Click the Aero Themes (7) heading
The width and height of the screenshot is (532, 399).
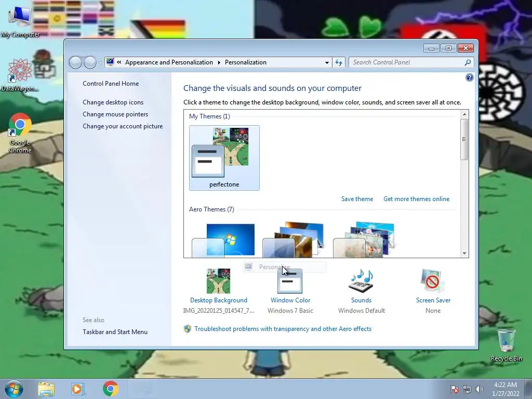coord(211,209)
